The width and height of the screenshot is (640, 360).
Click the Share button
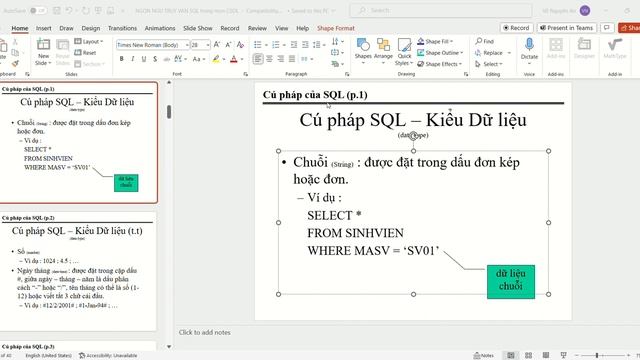coord(629,28)
